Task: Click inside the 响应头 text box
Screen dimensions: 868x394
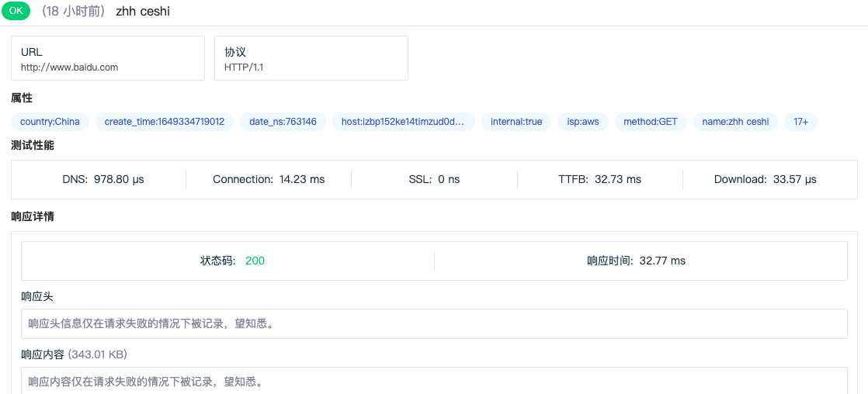Action: [433, 323]
